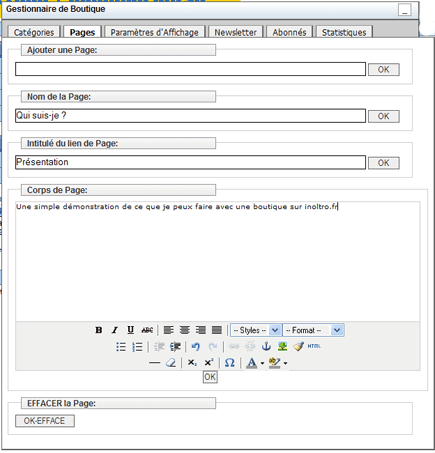Center-align the text
The width and height of the screenshot is (435, 453).
[185, 330]
